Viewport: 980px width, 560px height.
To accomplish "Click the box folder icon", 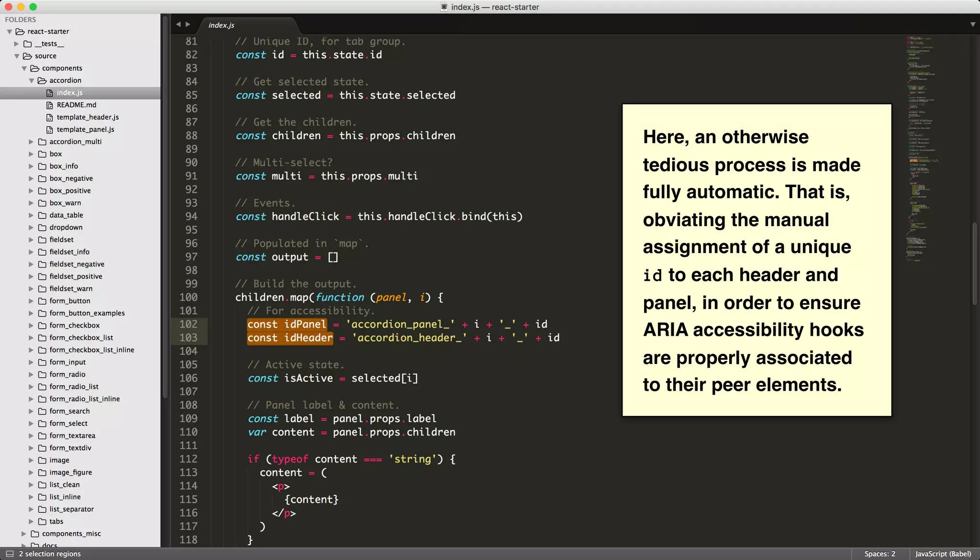I will point(42,154).
